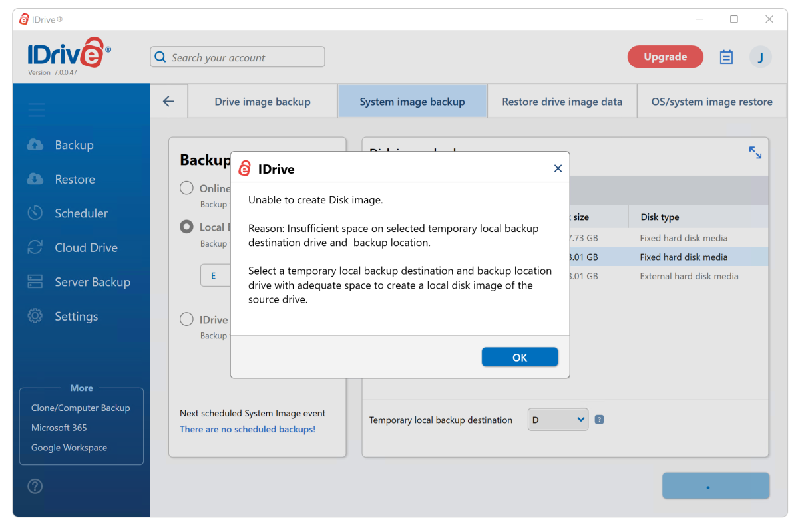
Task: Switch to the Drive image backup tab
Action: [x=263, y=102]
